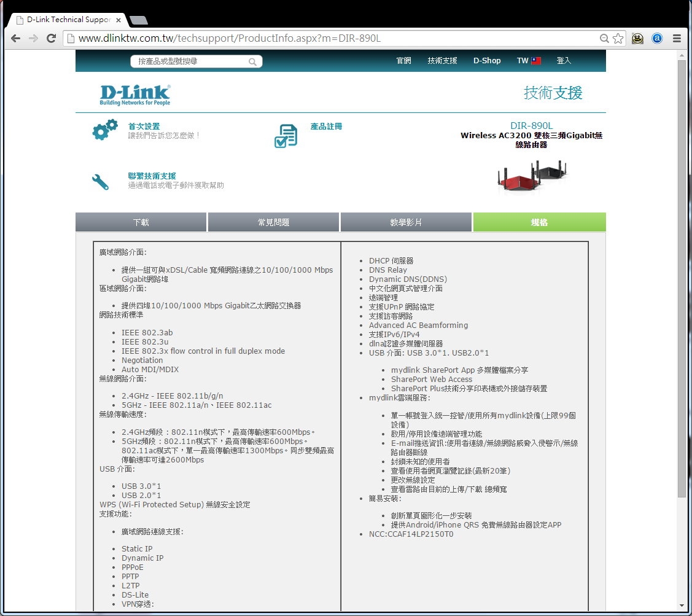The height and width of the screenshot is (616, 692).
Task: Open a new browser tab
Action: (139, 20)
